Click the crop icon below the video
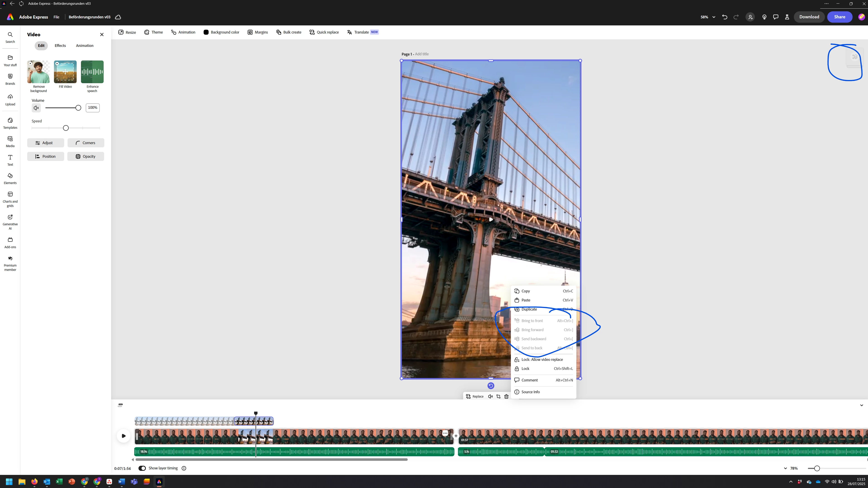The width and height of the screenshot is (868, 488). 498,396
